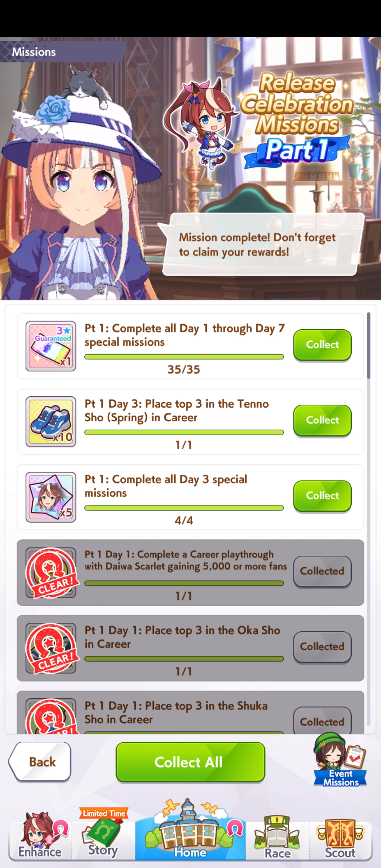Tap the CLEAR stamp on the Oka Sho mission
Screen dimensions: 381x868
[52, 649]
